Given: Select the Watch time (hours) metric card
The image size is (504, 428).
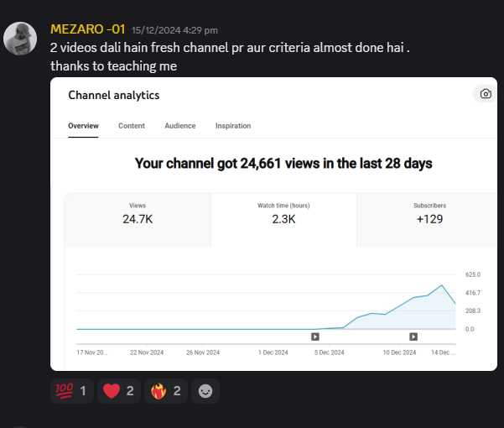Looking at the screenshot, I should [283, 220].
